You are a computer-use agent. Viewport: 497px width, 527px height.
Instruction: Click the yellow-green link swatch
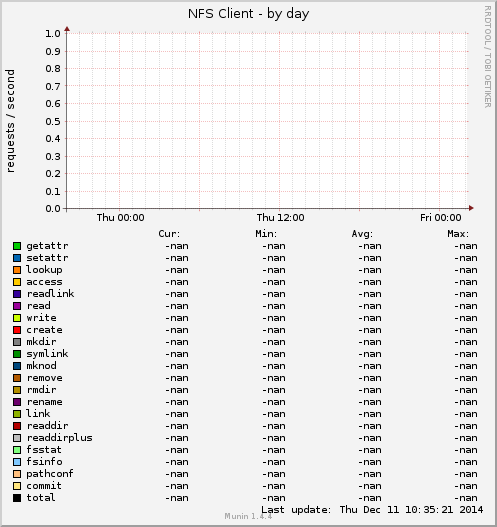(17, 414)
